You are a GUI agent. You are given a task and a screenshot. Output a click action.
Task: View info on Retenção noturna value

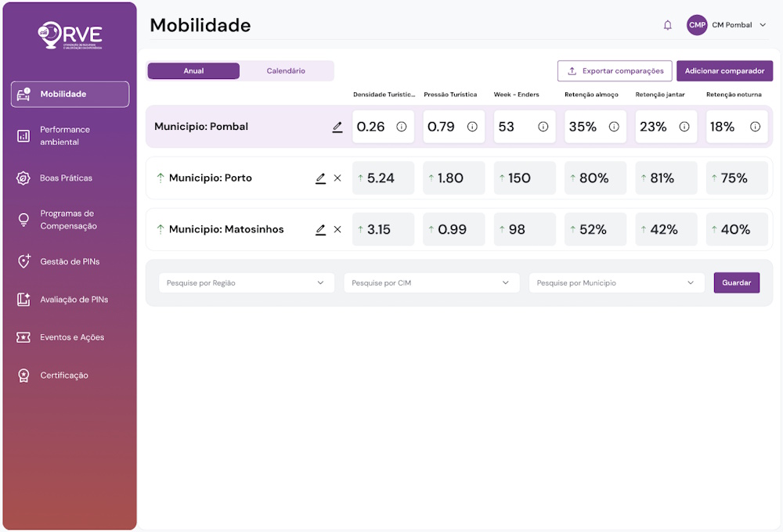(x=755, y=127)
